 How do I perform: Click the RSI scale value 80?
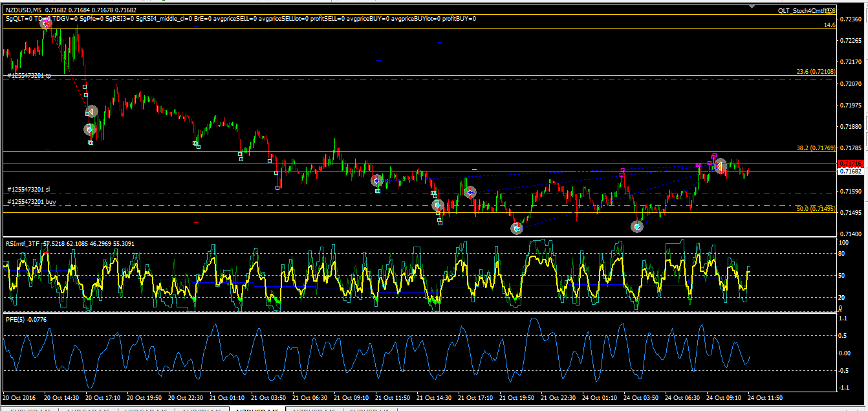pyautogui.click(x=842, y=254)
